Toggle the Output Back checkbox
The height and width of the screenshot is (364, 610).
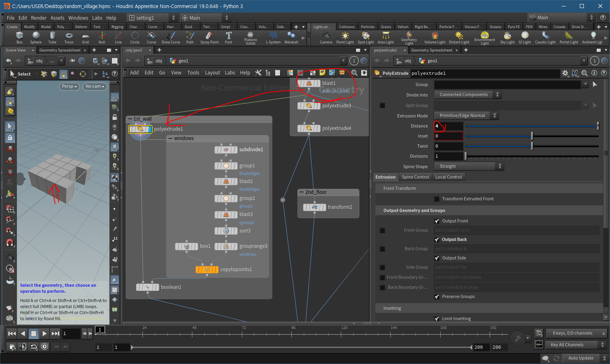pos(437,239)
